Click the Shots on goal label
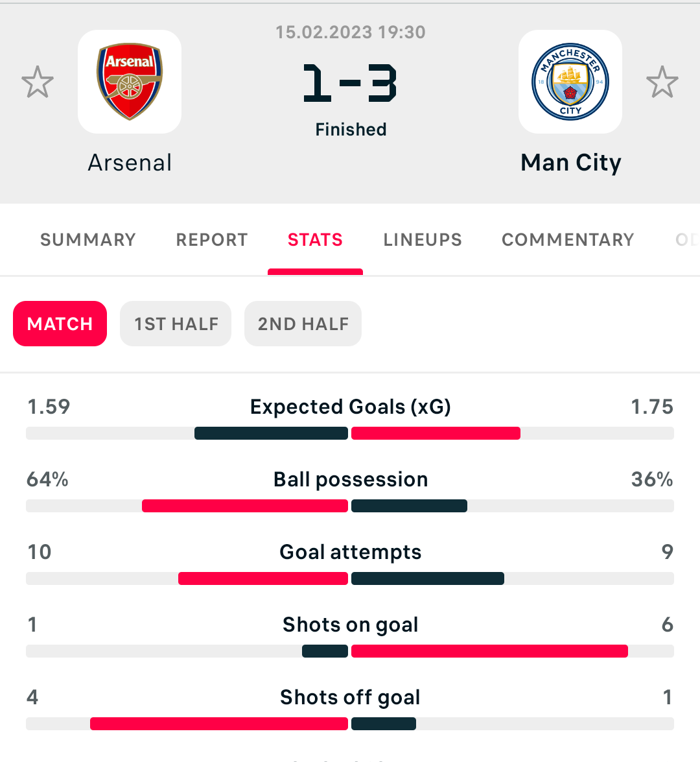 (350, 625)
